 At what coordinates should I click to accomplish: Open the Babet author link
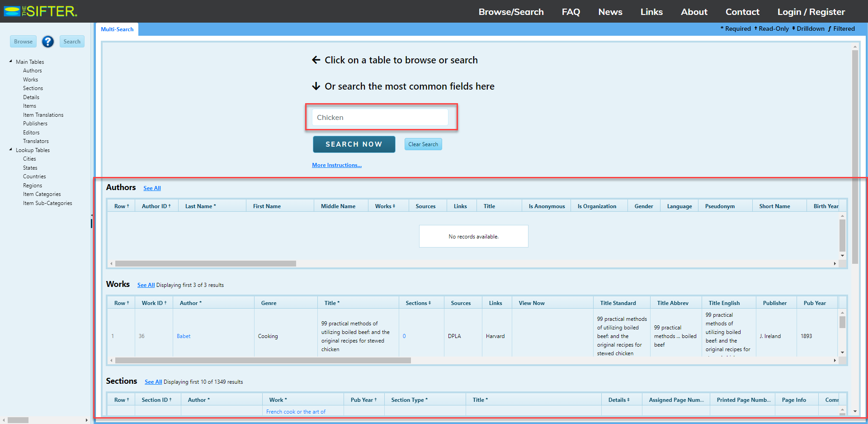[184, 336]
